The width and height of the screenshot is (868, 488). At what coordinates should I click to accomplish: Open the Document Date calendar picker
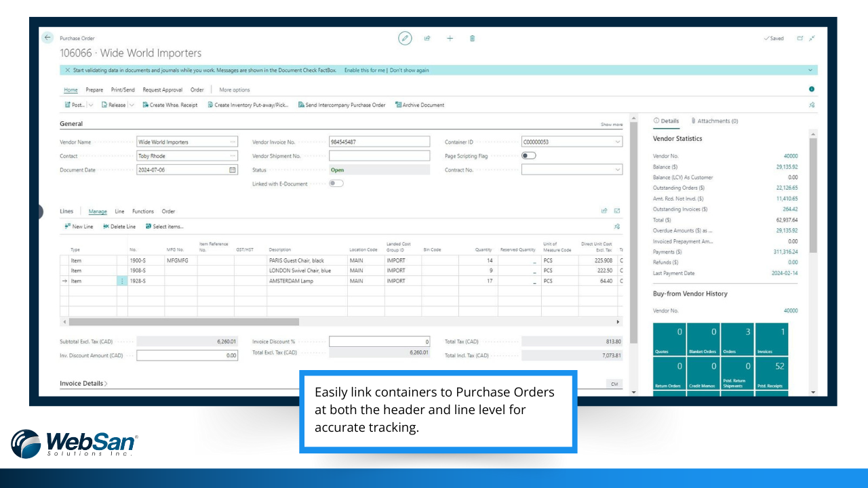pyautogui.click(x=233, y=170)
